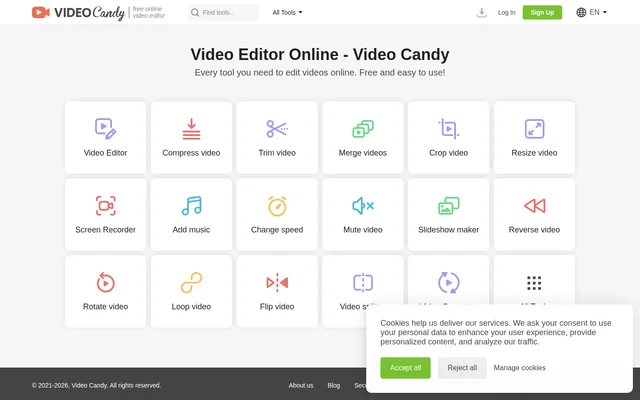The image size is (640, 400).
Task: Click the 'free online video editor' tagline
Action: [x=149, y=12]
